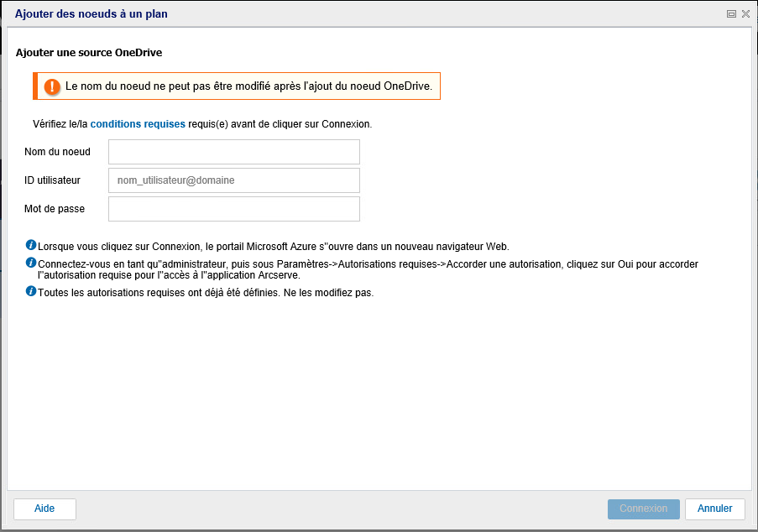Click the Ne les modifiez pas information text
The width and height of the screenshot is (758, 532).
pyautogui.click(x=328, y=293)
